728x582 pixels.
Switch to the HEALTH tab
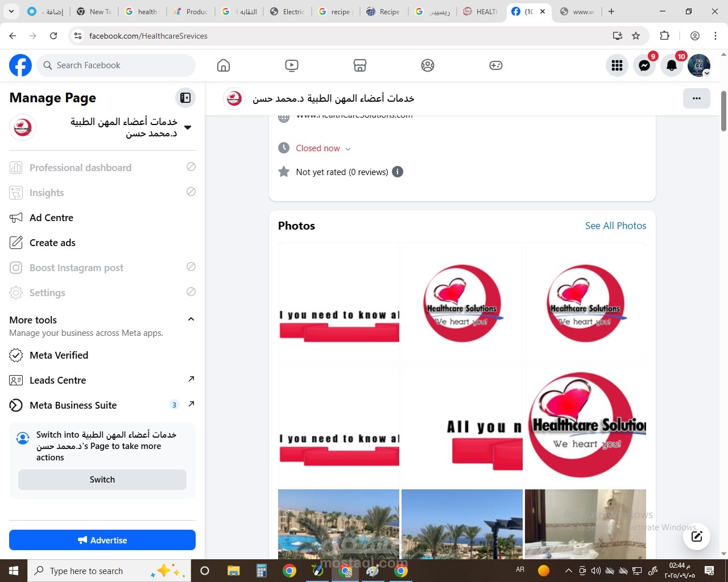481,11
